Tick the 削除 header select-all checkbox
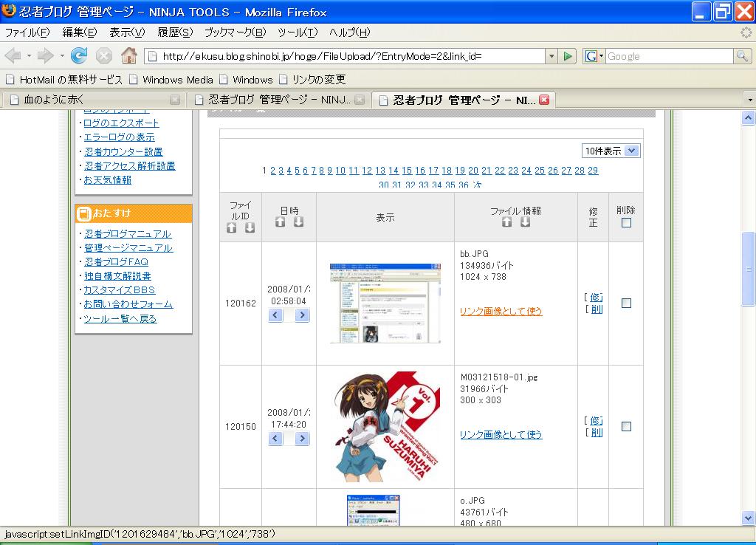756x545 pixels. [626, 223]
